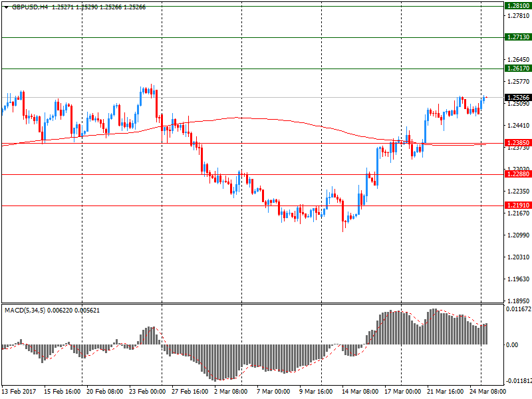This screenshot has height=399, width=532.
Task: Select the 14 Mar 08:00 time axis label
Action: coord(360,391)
